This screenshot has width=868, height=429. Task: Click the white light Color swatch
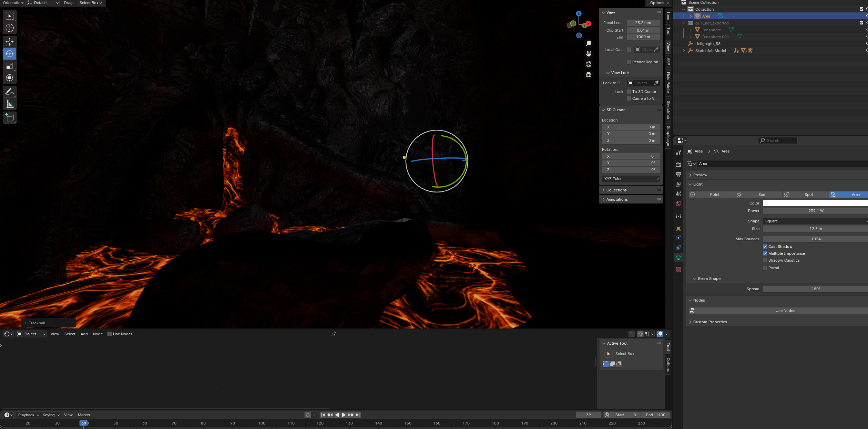[815, 203]
